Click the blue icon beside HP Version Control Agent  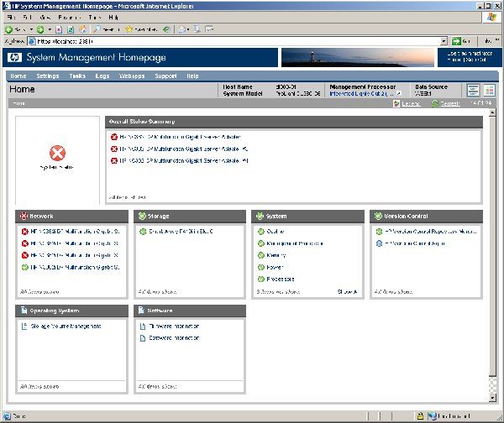[x=380, y=243]
